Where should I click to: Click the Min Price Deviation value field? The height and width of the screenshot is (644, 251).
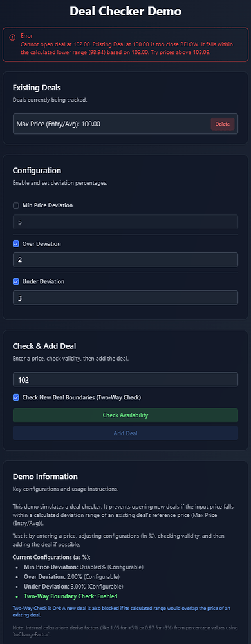(x=126, y=222)
